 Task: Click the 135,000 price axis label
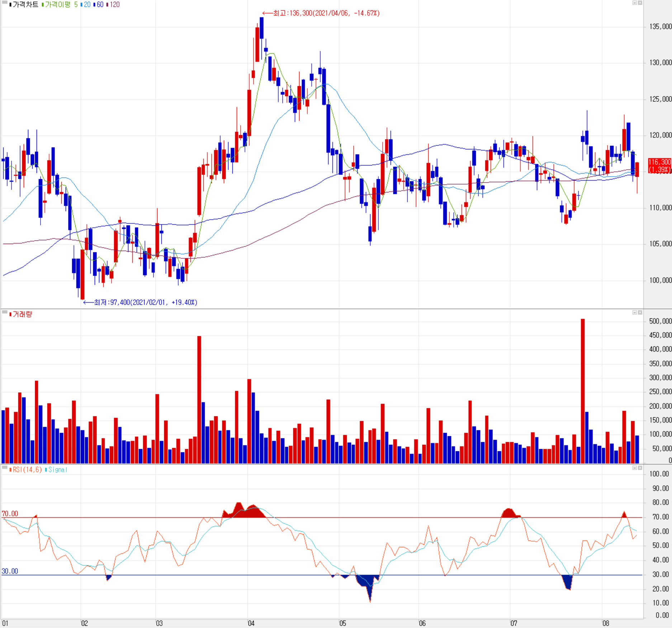tap(660, 27)
